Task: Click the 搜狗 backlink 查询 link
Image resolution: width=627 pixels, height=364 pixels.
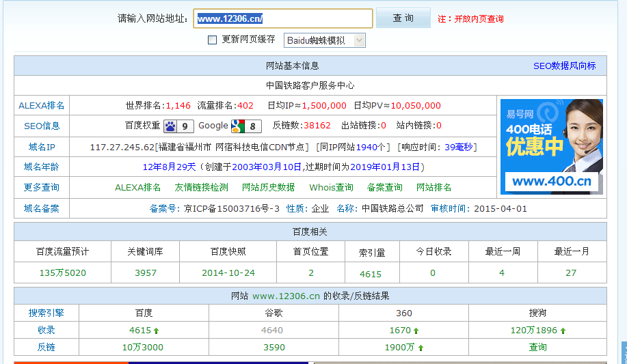Action: pyautogui.click(x=537, y=347)
